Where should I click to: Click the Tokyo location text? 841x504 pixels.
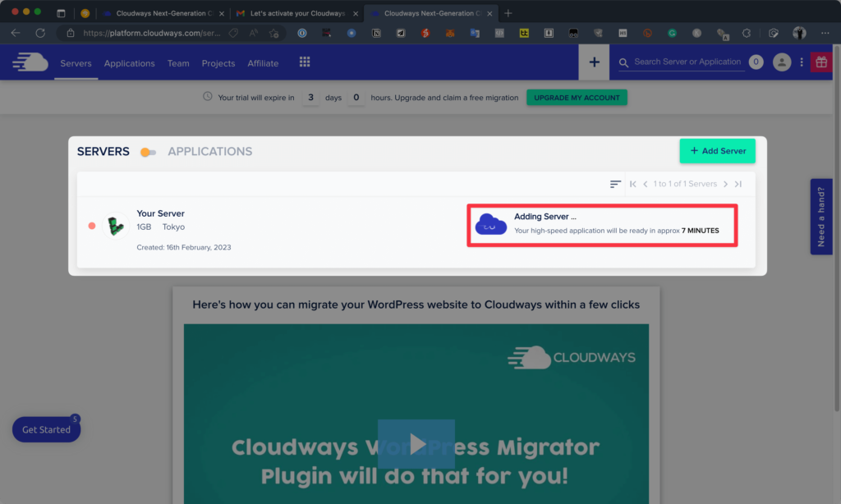click(173, 227)
